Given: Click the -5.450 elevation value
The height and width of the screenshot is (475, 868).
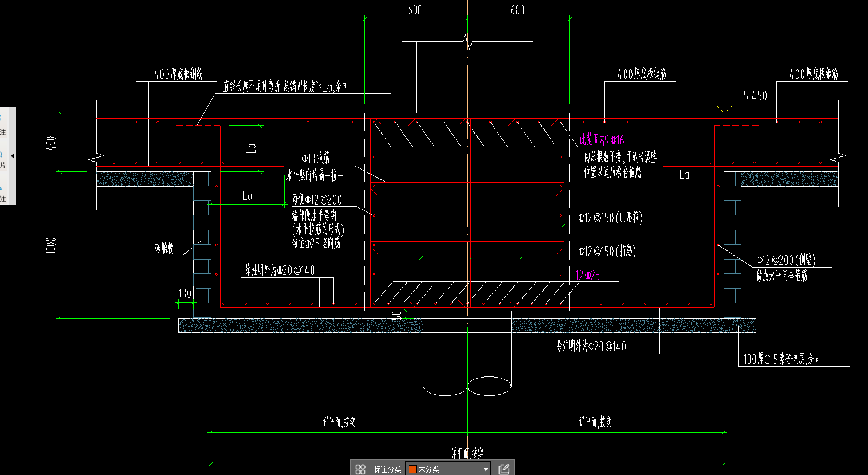Looking at the screenshot, I should [752, 96].
